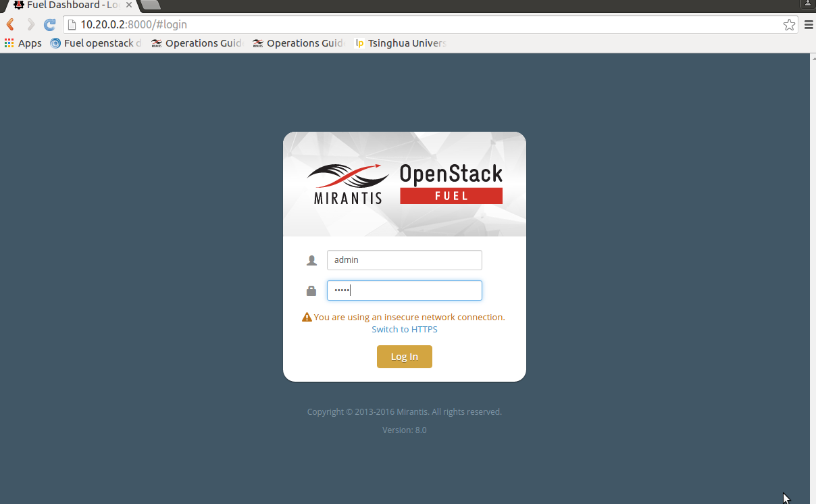
Task: Open the second Operations Guide bookmark
Action: (298, 43)
